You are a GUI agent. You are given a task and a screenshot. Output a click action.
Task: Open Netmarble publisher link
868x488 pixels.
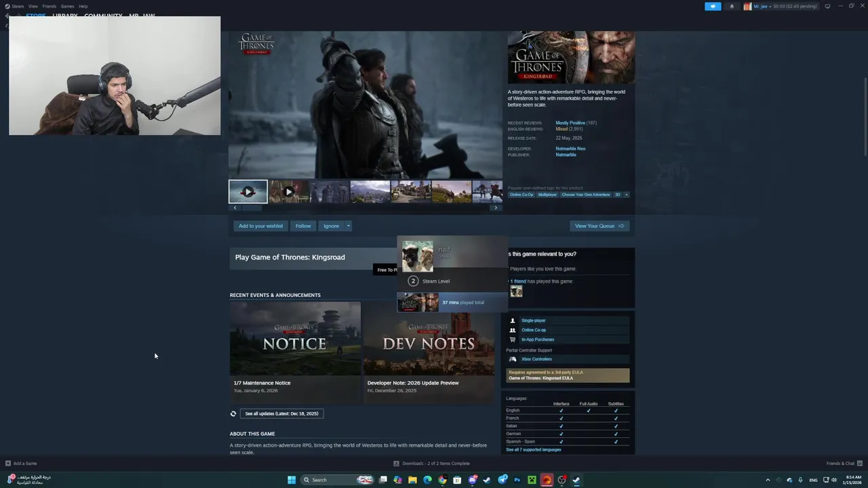pyautogui.click(x=566, y=155)
